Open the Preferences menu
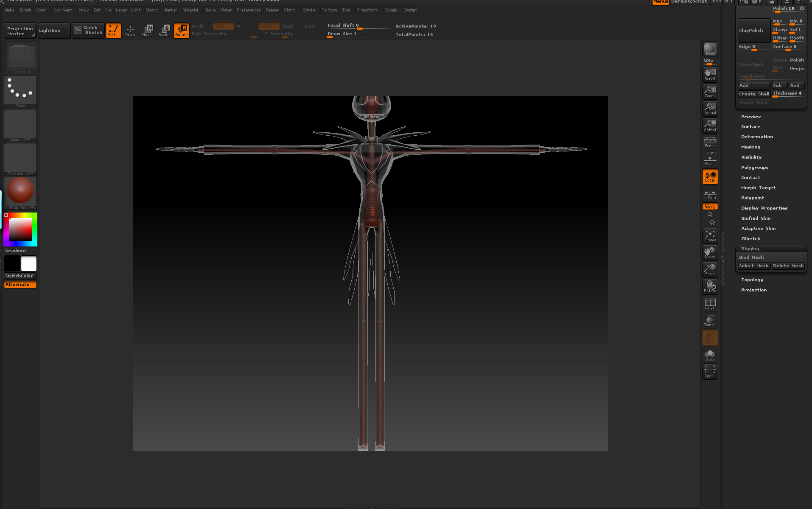 [248, 10]
